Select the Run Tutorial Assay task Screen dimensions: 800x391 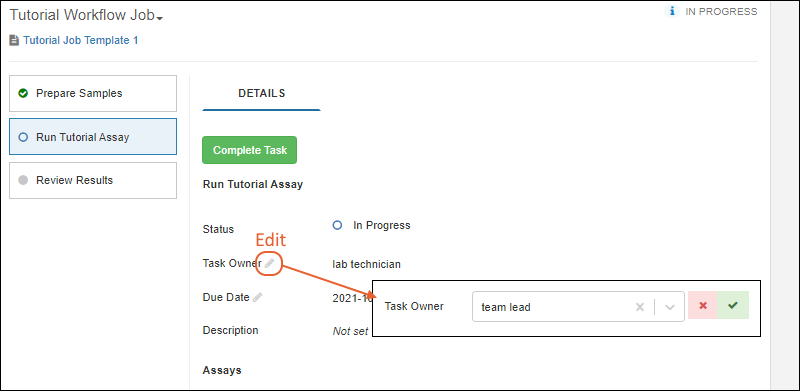coord(93,137)
